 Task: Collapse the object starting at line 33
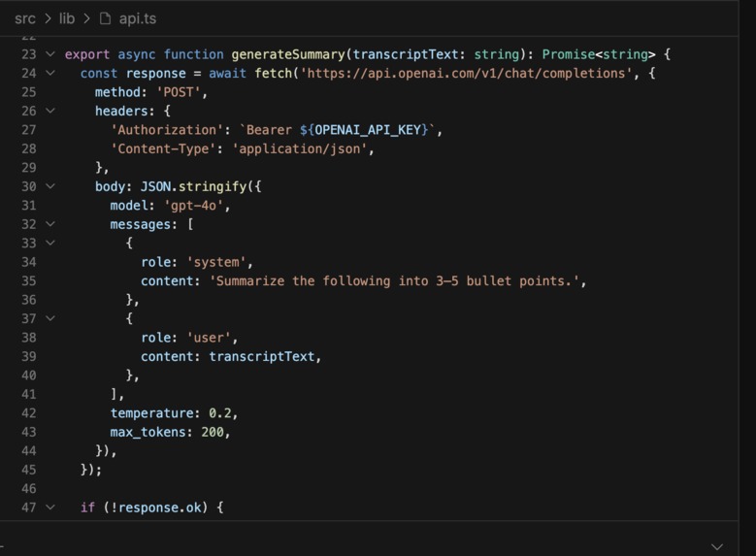[x=50, y=243]
